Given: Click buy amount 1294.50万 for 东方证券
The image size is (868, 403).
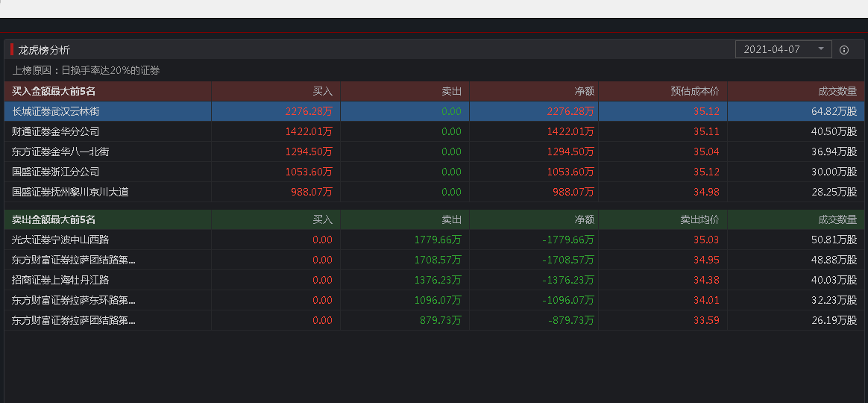Looking at the screenshot, I should [309, 151].
